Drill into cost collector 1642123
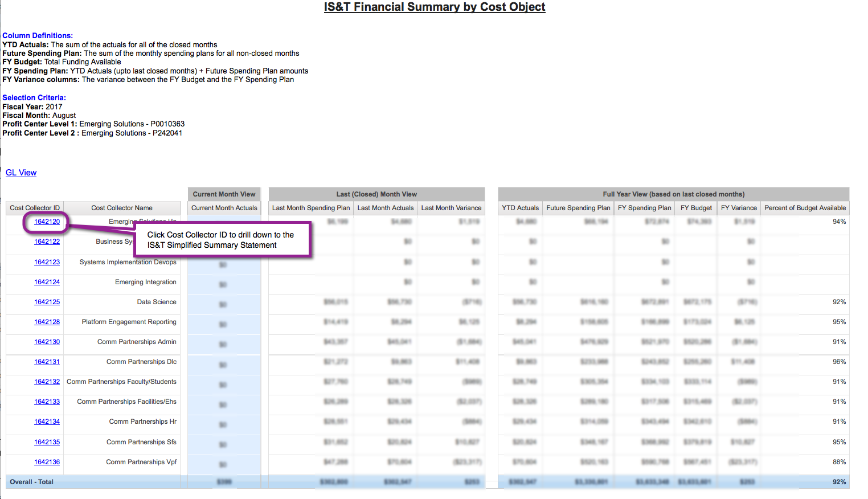 47,262
